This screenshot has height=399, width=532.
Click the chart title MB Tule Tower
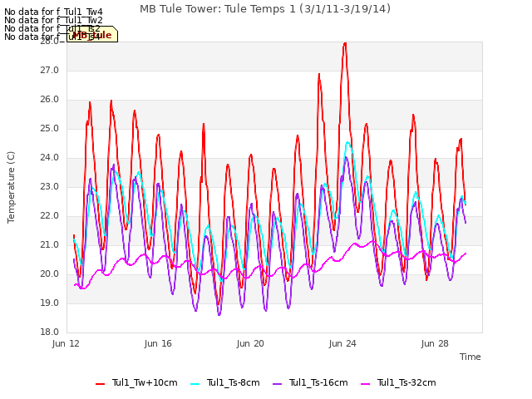click(x=265, y=9)
